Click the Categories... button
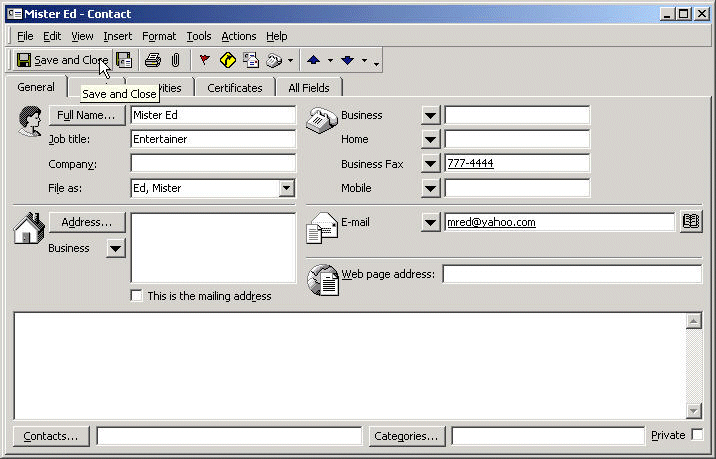The width and height of the screenshot is (716, 459). (406, 436)
